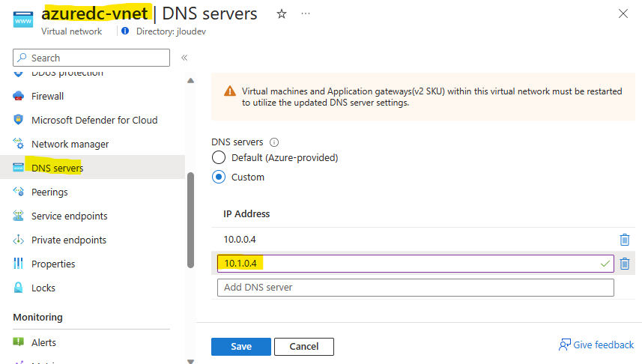Focus the sidebar Search box
The width and height of the screenshot is (642, 364).
tap(91, 58)
